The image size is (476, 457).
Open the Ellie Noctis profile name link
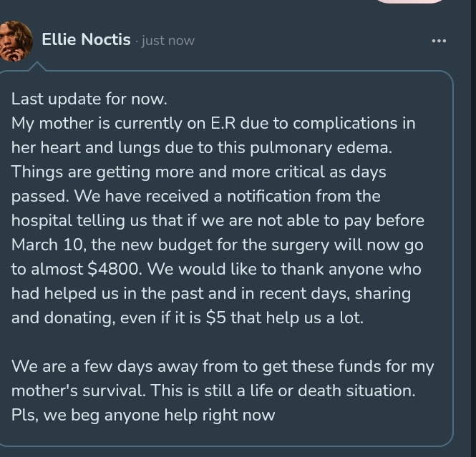click(x=86, y=40)
